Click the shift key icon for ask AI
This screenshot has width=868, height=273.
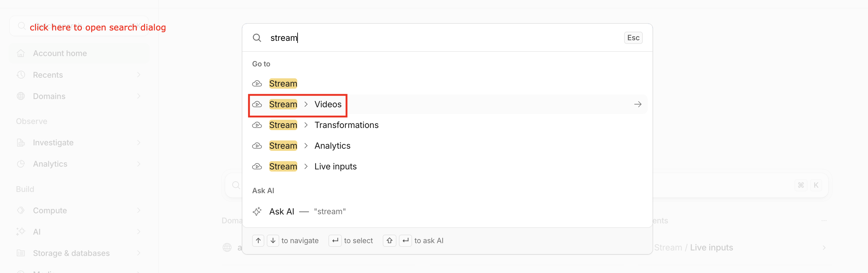389,241
